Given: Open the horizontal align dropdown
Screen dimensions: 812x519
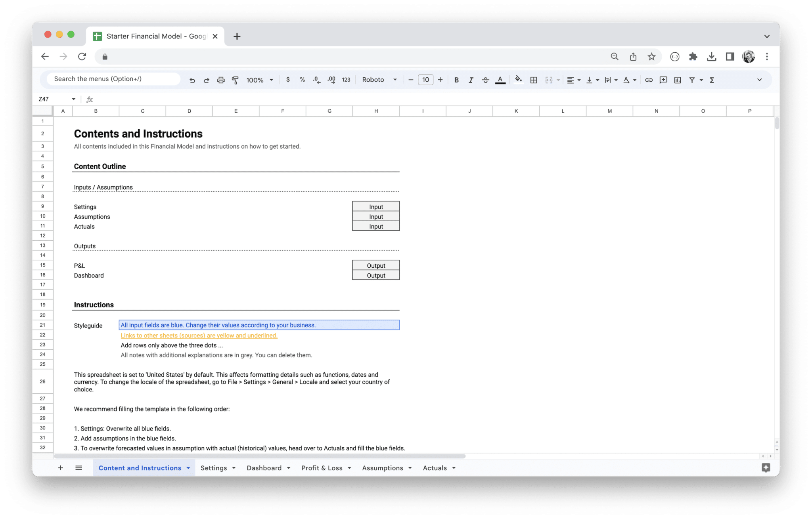Looking at the screenshot, I should 573,80.
